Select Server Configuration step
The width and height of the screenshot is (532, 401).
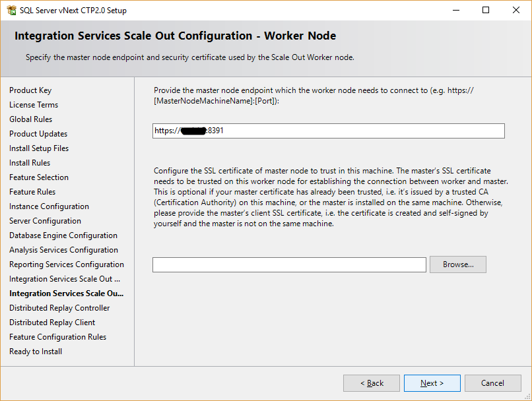coord(45,221)
